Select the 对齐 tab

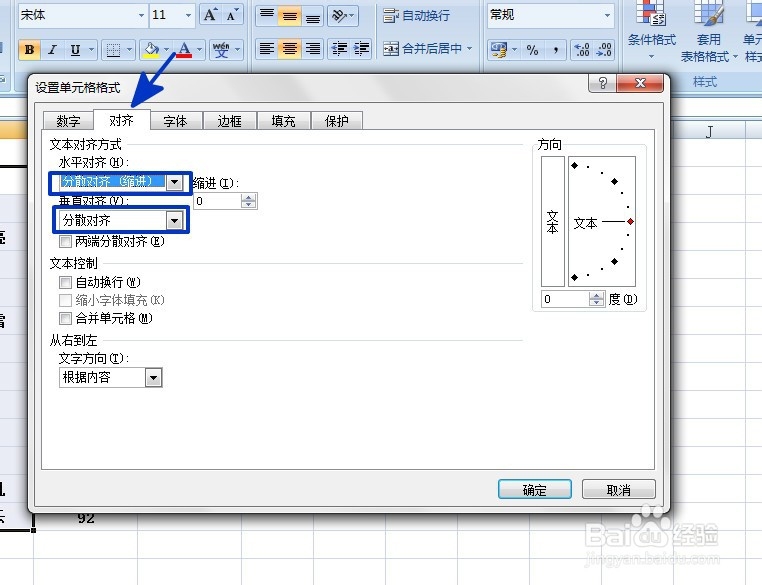point(121,120)
